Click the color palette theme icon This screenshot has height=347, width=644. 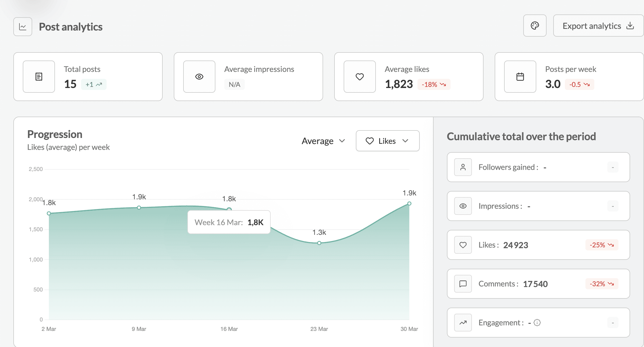[x=535, y=26]
